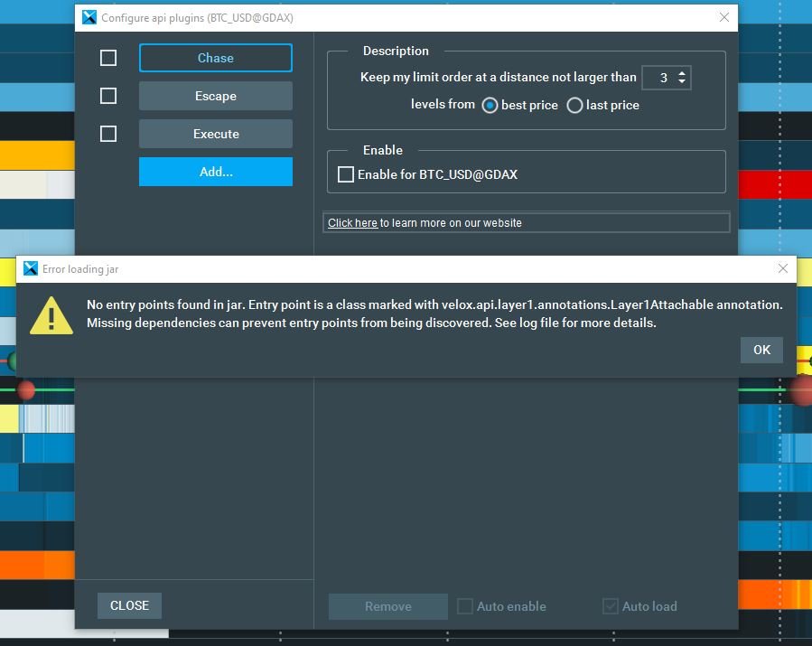The image size is (812, 646).
Task: Select the Escape plugin in the list
Action: pyautogui.click(x=215, y=96)
